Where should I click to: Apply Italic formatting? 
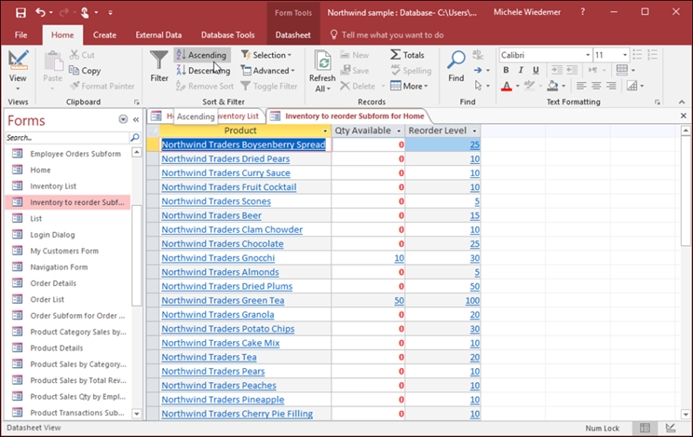(521, 70)
